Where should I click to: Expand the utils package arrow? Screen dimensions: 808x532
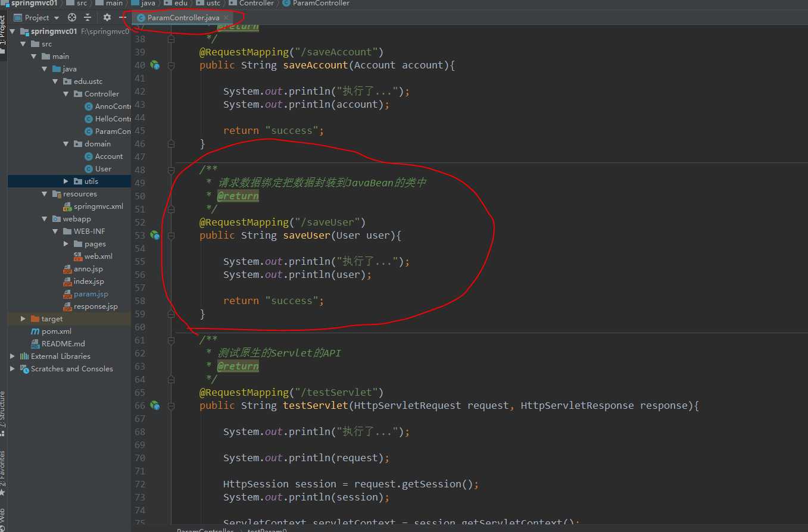(x=65, y=181)
